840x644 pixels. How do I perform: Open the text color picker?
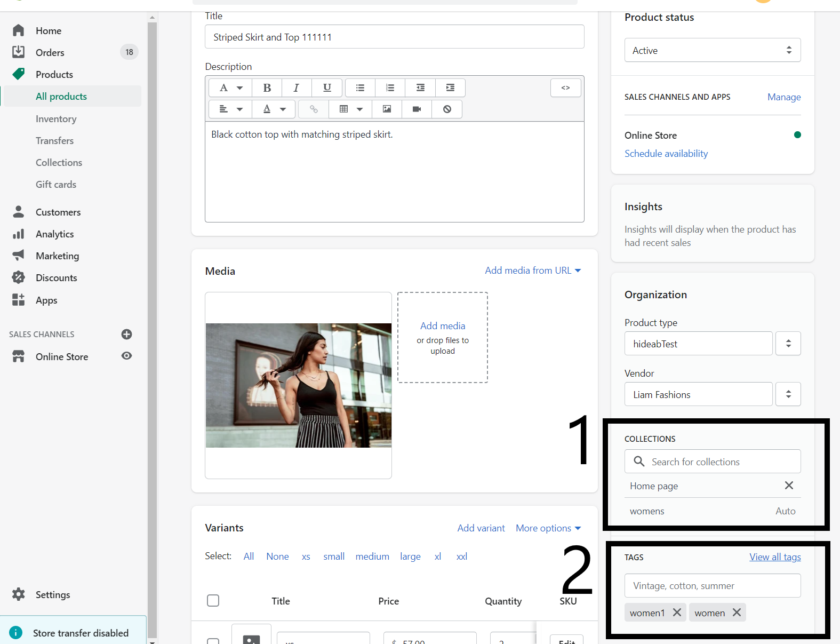pos(274,109)
